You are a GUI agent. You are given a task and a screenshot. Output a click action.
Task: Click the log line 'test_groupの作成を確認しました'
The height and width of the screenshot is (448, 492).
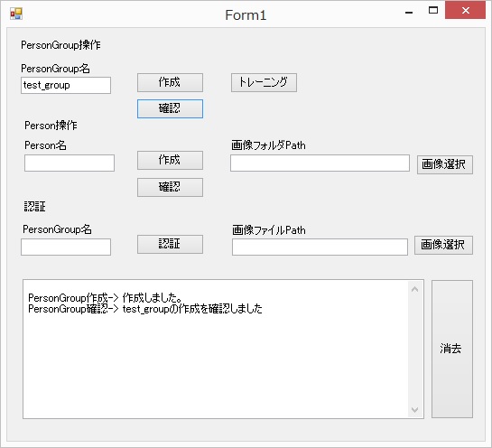pos(192,309)
